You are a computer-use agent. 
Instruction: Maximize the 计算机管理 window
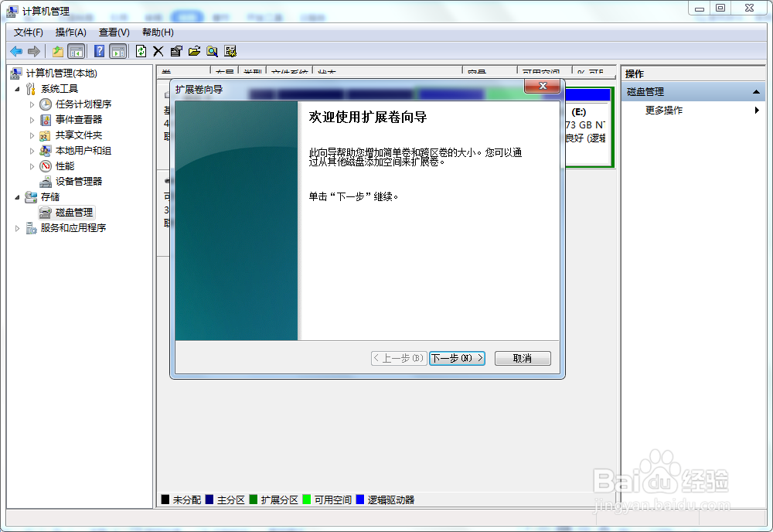click(720, 9)
